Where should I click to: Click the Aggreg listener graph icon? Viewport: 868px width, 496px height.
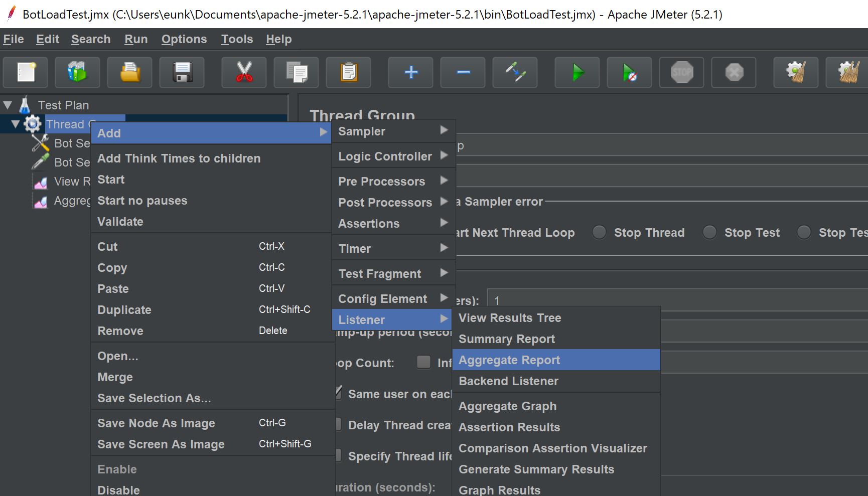pyautogui.click(x=41, y=201)
